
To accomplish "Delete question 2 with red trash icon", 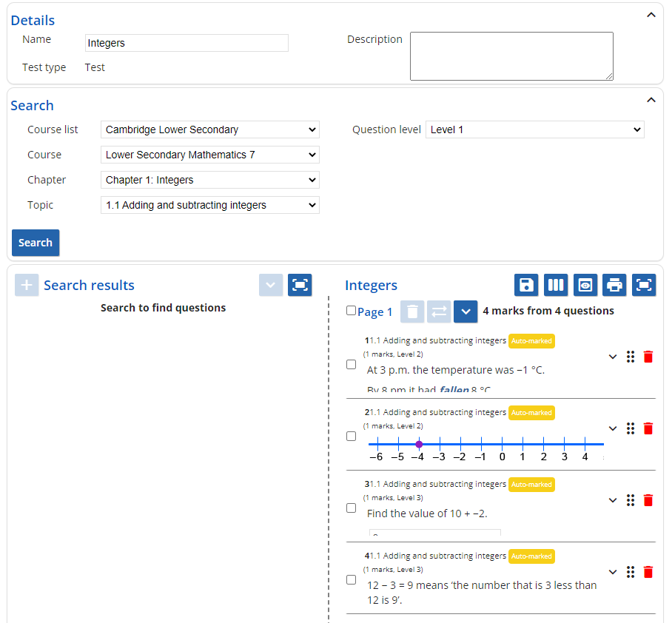I will [x=648, y=428].
